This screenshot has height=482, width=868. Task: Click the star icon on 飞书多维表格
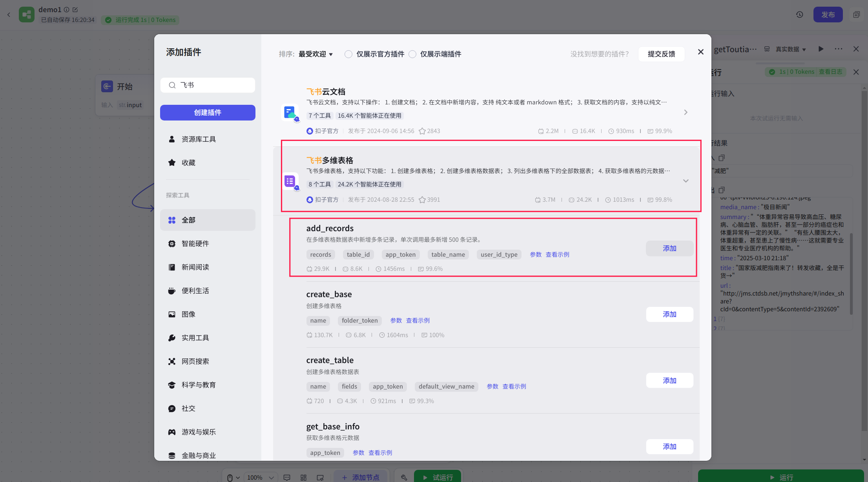point(422,200)
